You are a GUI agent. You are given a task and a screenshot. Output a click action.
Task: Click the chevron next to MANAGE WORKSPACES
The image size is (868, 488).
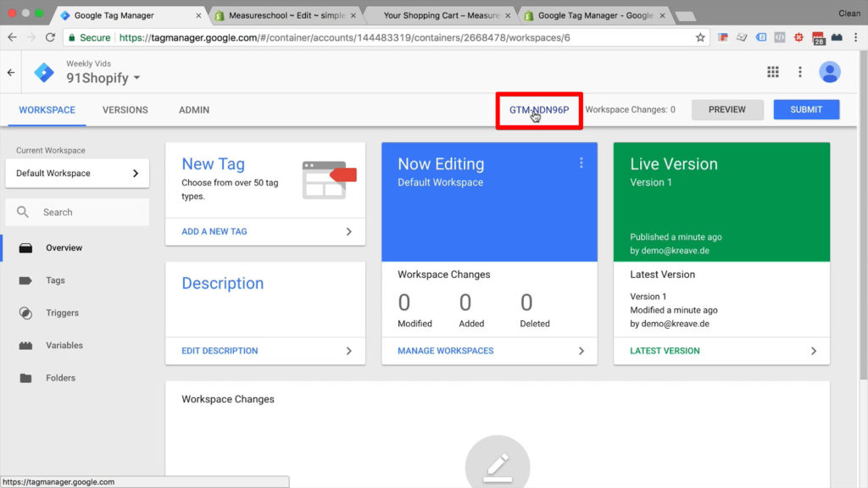581,351
